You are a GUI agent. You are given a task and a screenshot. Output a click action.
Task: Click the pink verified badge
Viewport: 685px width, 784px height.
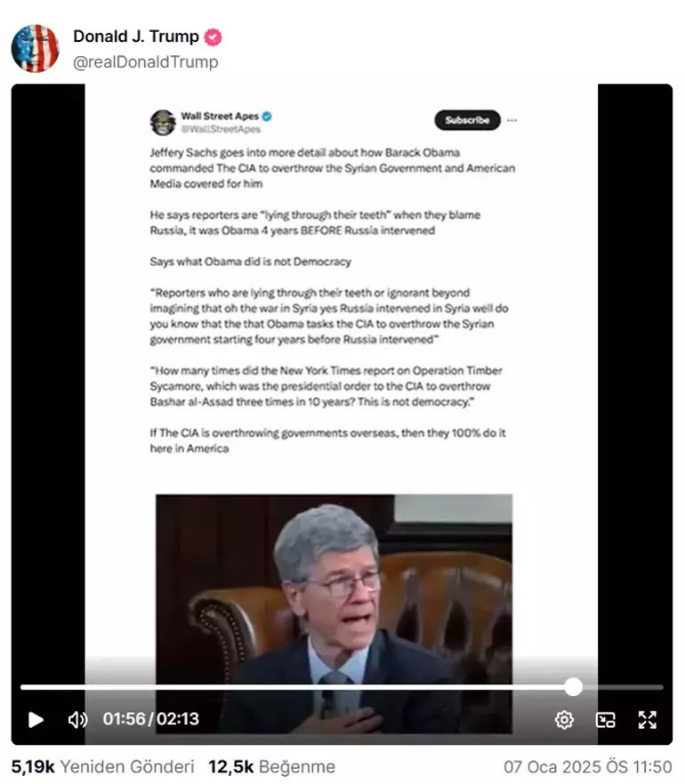coord(213,37)
